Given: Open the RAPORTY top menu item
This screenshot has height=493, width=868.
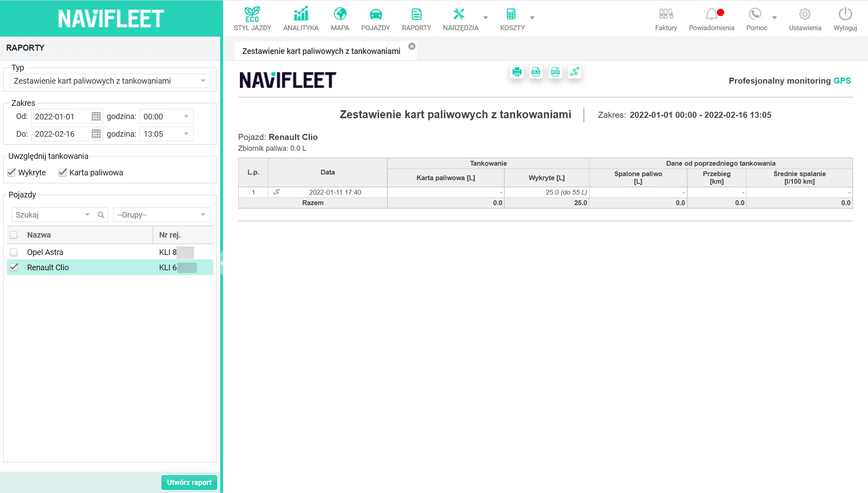Looking at the screenshot, I should click(416, 19).
